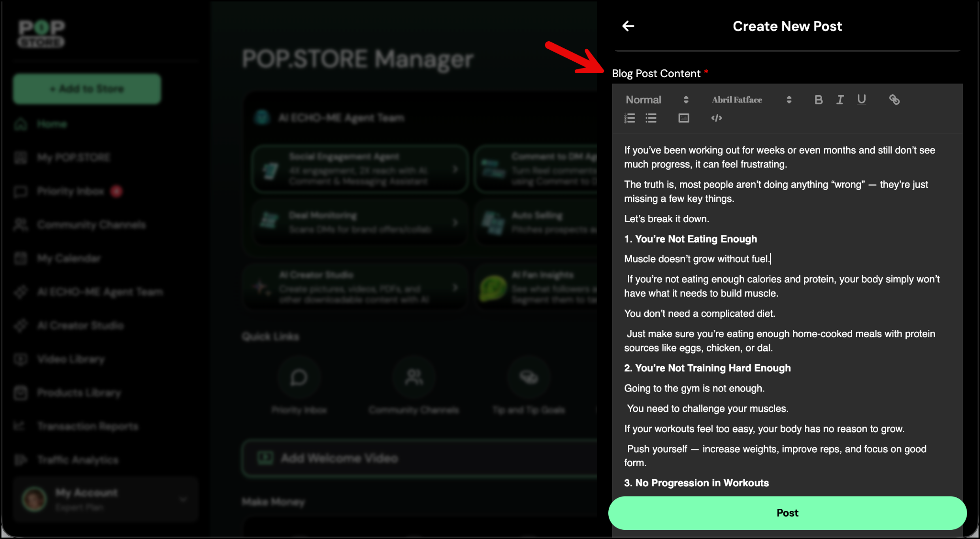Toggle bold formatting in editor
The height and width of the screenshot is (539, 980).
pos(818,100)
